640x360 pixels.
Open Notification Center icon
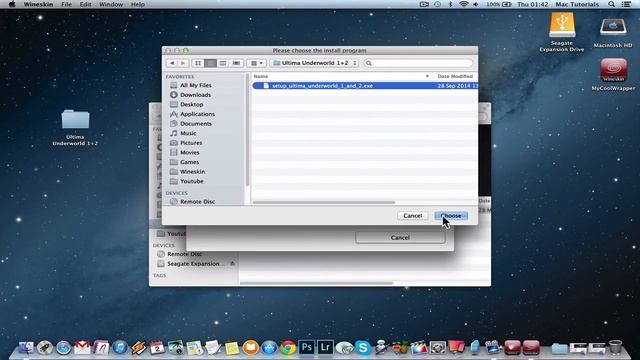coord(627,4)
